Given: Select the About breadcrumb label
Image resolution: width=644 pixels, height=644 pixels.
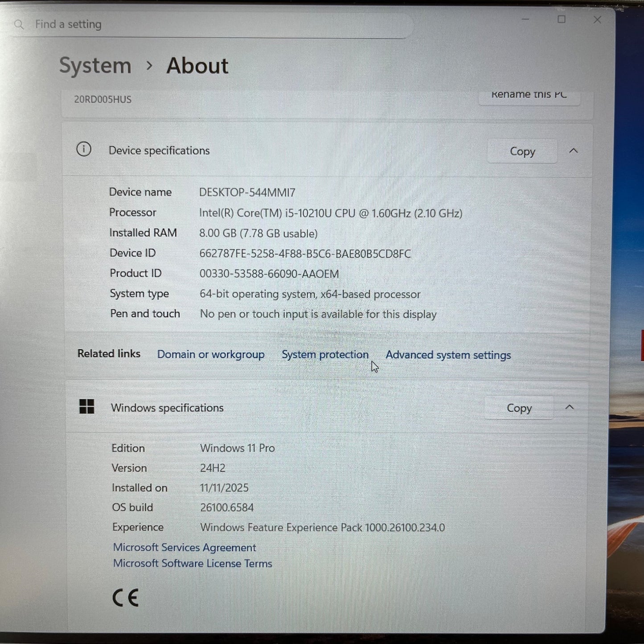Looking at the screenshot, I should click(197, 65).
